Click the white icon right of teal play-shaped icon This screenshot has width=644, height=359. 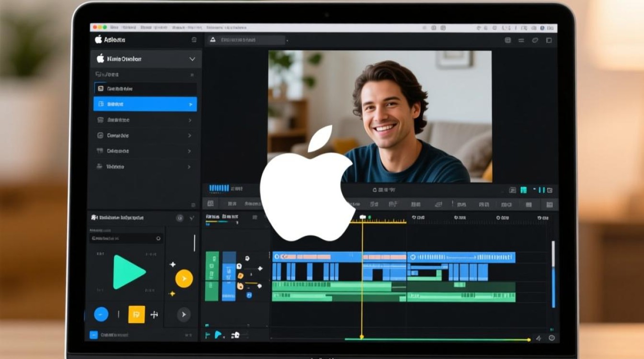235,336
